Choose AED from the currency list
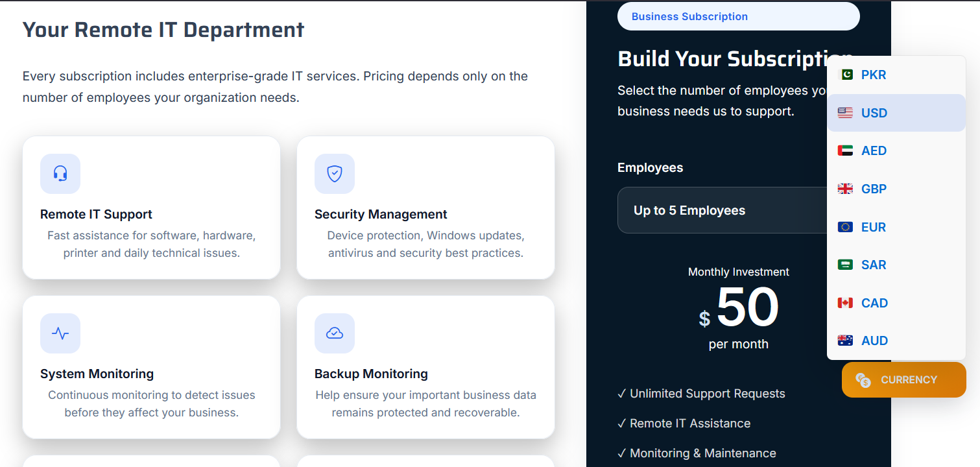The height and width of the screenshot is (467, 980). [x=896, y=150]
